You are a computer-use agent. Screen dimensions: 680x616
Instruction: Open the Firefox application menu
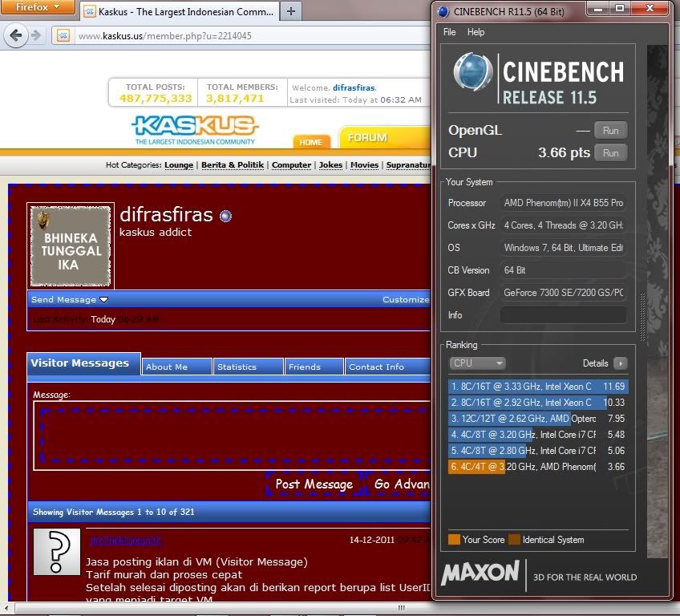click(38, 7)
